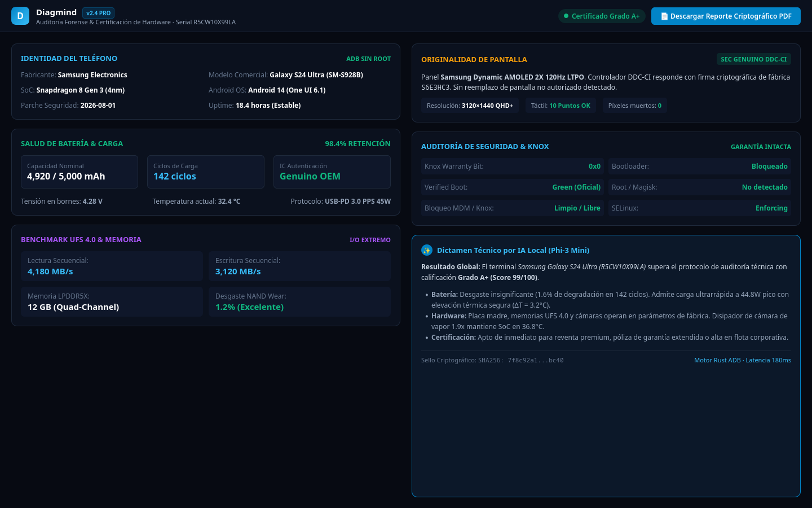Click the Bootloader Bloqueado row
812x508 pixels.
(x=700, y=167)
